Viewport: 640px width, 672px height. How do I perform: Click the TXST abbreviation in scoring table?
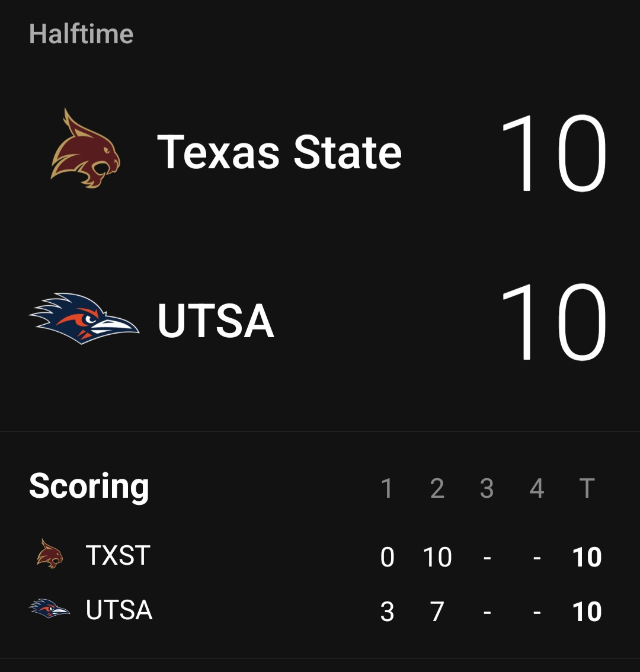tap(118, 556)
